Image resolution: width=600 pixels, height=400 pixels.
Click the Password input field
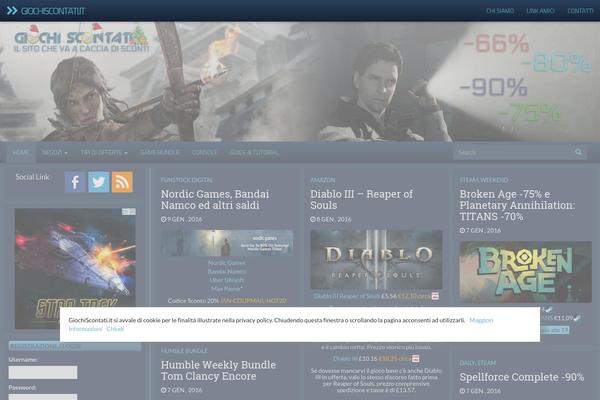[x=43, y=397]
